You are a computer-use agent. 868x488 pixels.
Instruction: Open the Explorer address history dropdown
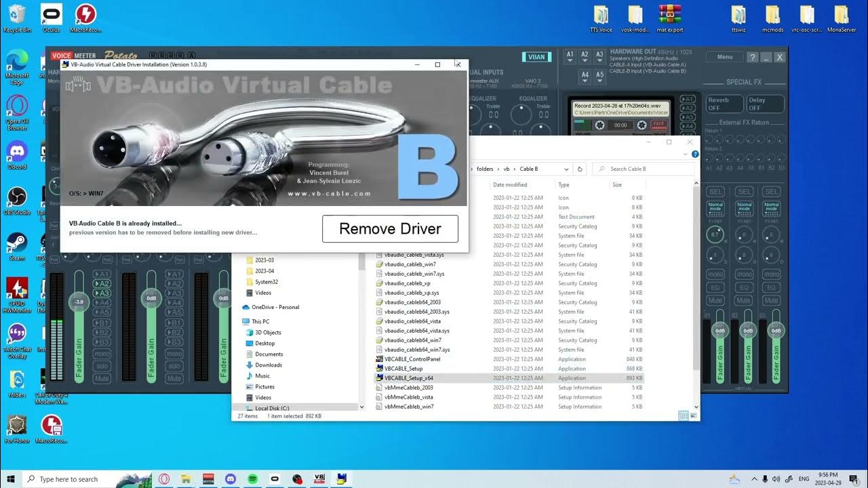(566, 169)
